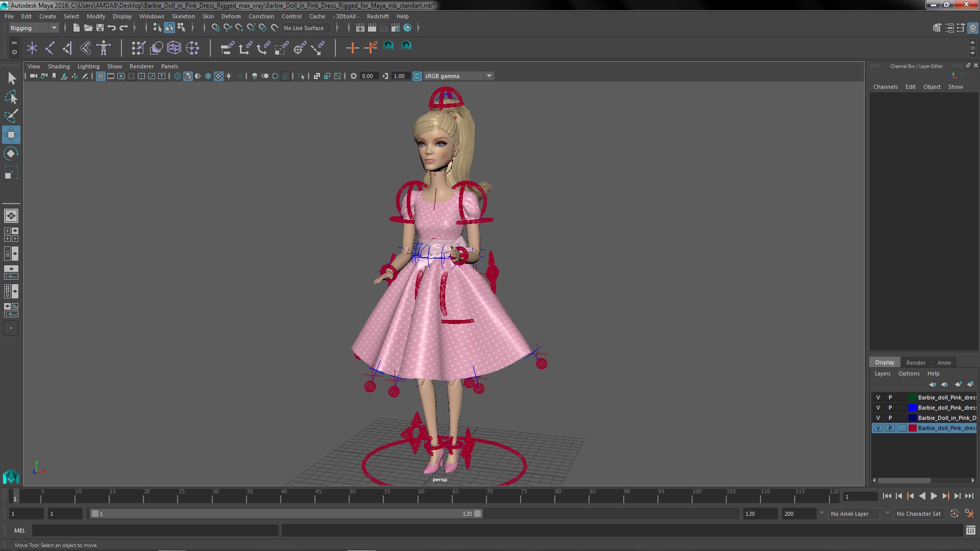Toggle visibility V of Barbie_Doll_in_Pink_D layer

(878, 418)
